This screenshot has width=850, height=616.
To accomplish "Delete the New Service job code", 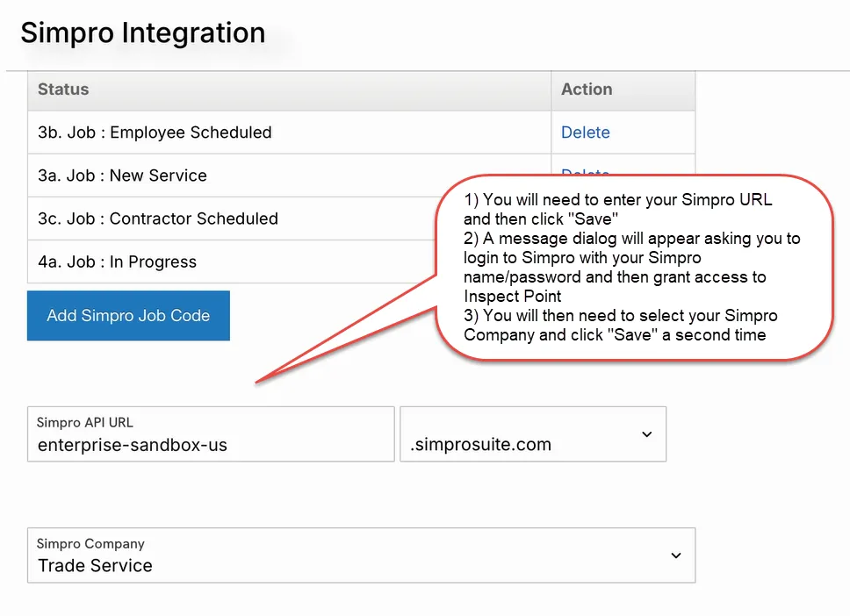I will (585, 175).
